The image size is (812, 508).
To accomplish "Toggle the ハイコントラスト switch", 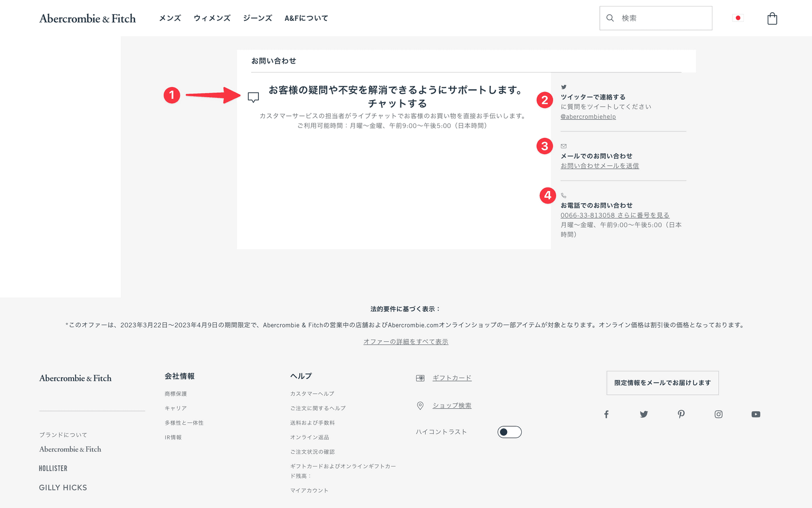I will click(509, 432).
